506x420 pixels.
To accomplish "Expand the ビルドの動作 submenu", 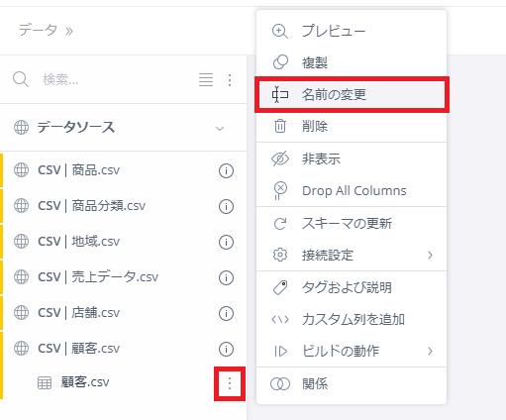I will (352, 351).
